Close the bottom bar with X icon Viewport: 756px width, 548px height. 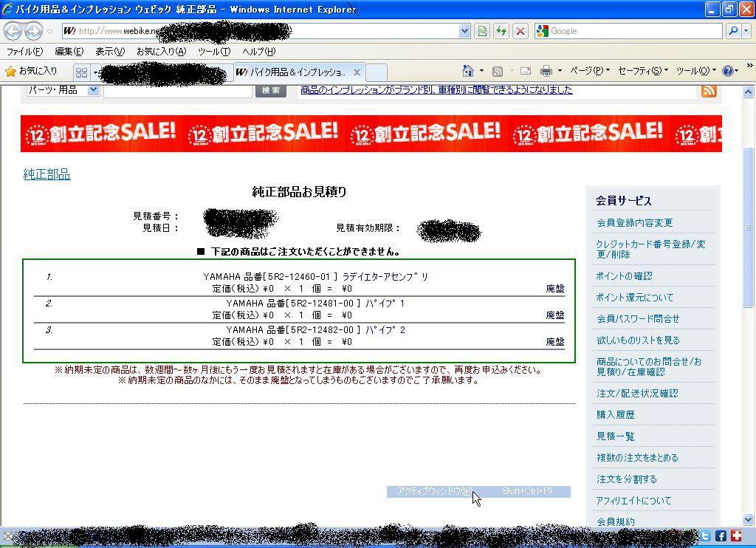[7, 536]
